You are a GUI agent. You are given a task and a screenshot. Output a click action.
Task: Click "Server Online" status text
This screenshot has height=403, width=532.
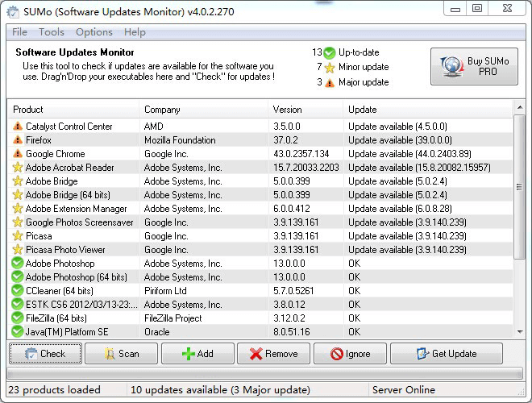click(404, 390)
